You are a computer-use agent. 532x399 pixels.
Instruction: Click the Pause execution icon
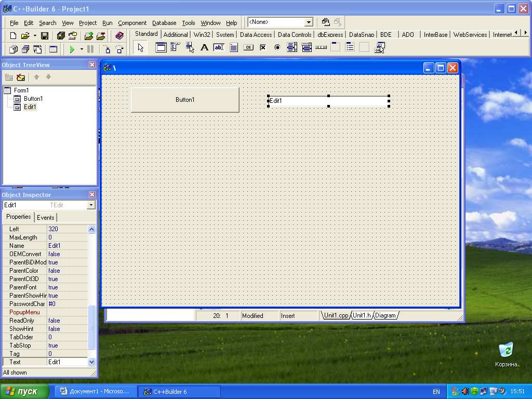click(x=90, y=49)
